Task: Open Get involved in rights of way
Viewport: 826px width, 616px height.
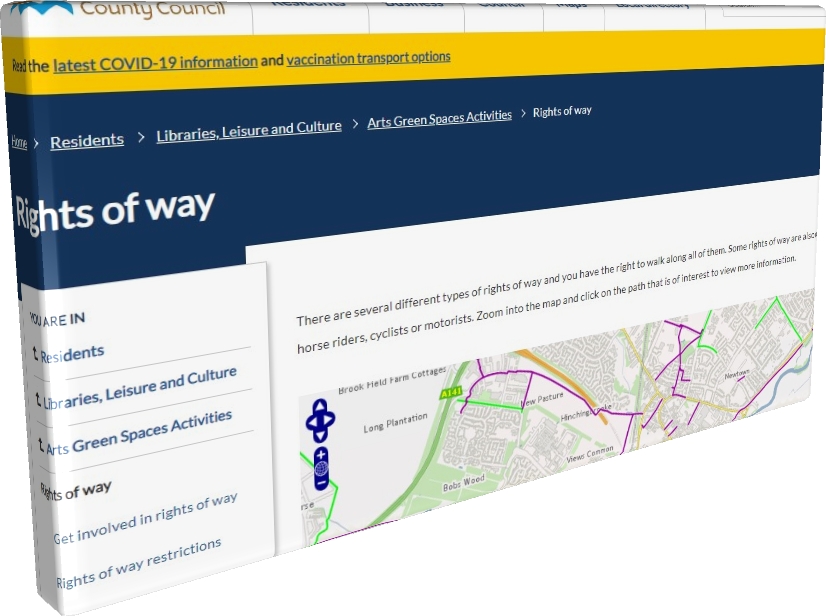Action: 145,519
